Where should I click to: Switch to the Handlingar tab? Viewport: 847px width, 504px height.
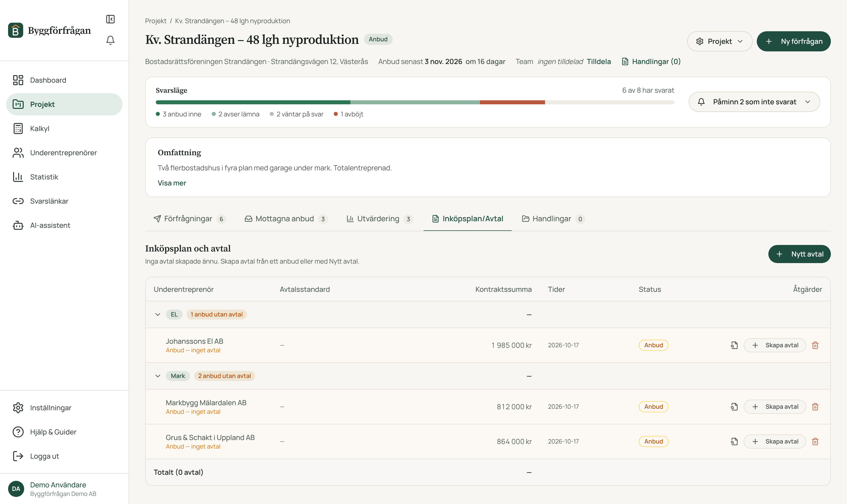tap(553, 219)
